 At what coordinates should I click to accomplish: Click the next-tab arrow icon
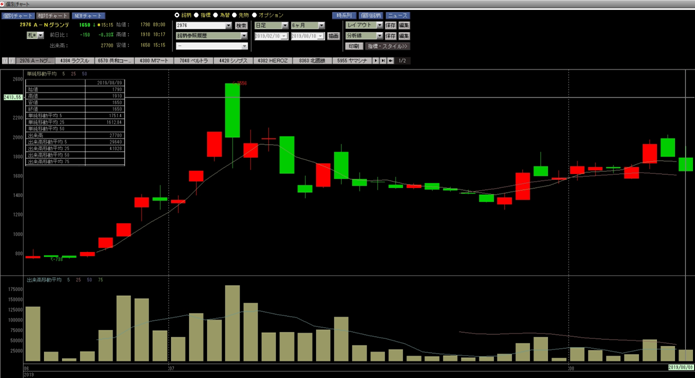click(x=376, y=61)
